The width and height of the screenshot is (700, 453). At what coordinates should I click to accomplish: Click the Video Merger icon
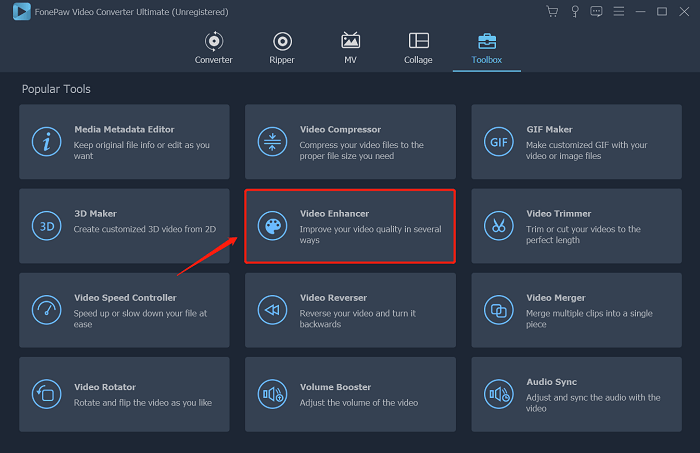[499, 310]
